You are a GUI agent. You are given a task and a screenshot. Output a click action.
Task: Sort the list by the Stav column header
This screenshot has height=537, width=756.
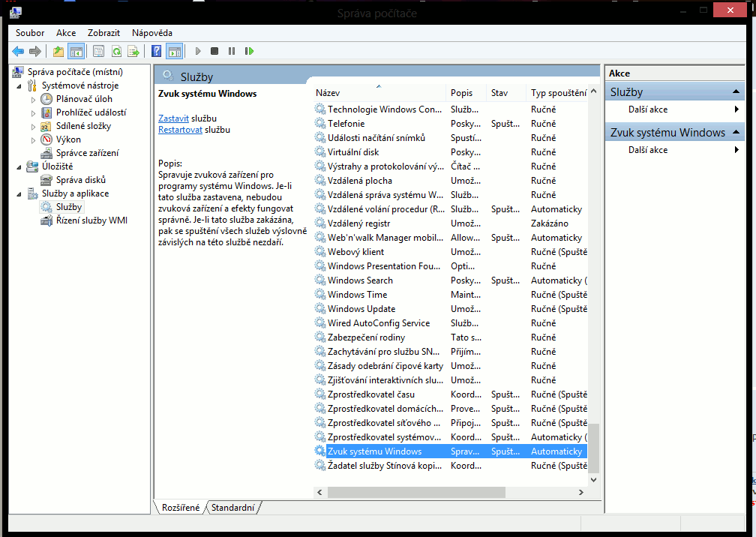(x=499, y=93)
